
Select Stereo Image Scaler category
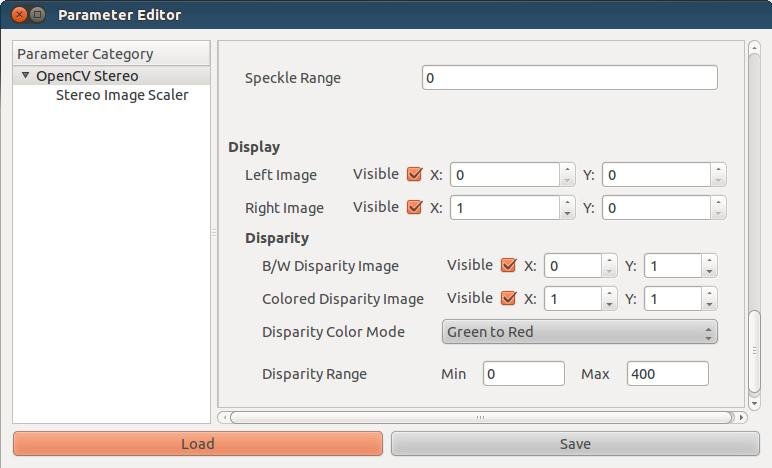[122, 95]
